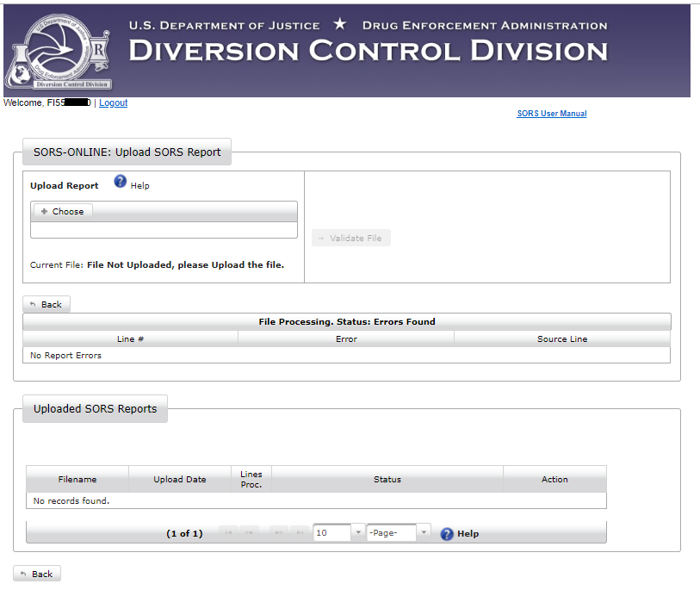Click the 'No records found.' text
The height and width of the screenshot is (590, 700).
(71, 501)
